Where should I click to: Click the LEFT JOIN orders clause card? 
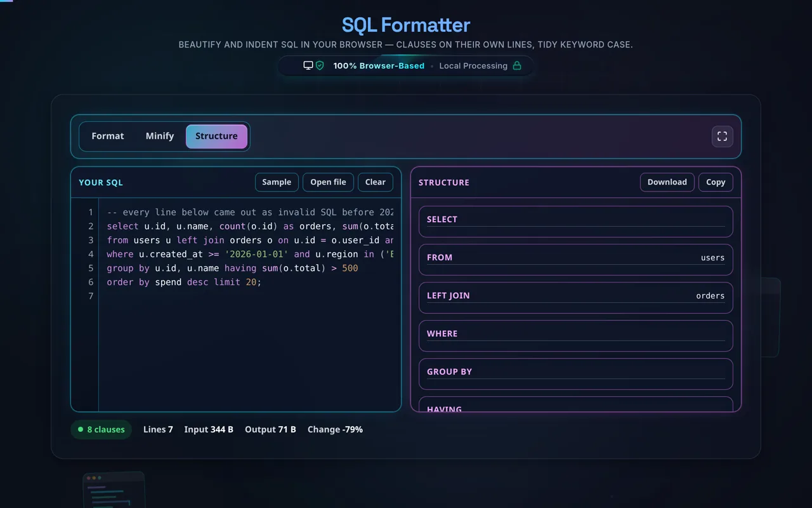coord(576,298)
